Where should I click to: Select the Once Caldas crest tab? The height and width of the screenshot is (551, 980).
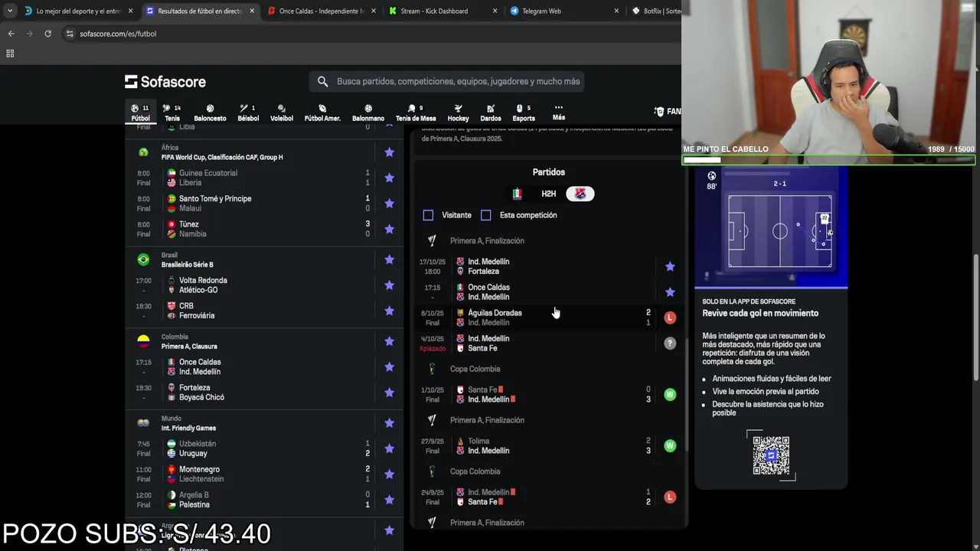pyautogui.click(x=517, y=194)
